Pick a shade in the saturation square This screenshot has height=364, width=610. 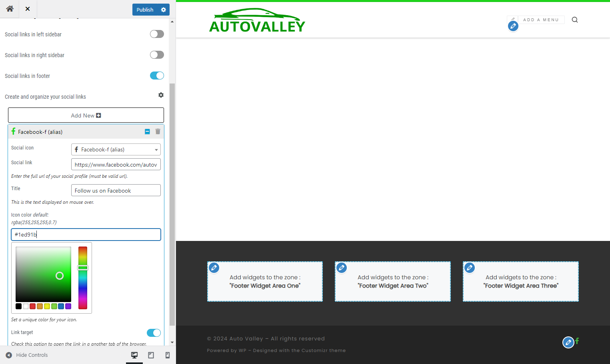tap(43, 274)
